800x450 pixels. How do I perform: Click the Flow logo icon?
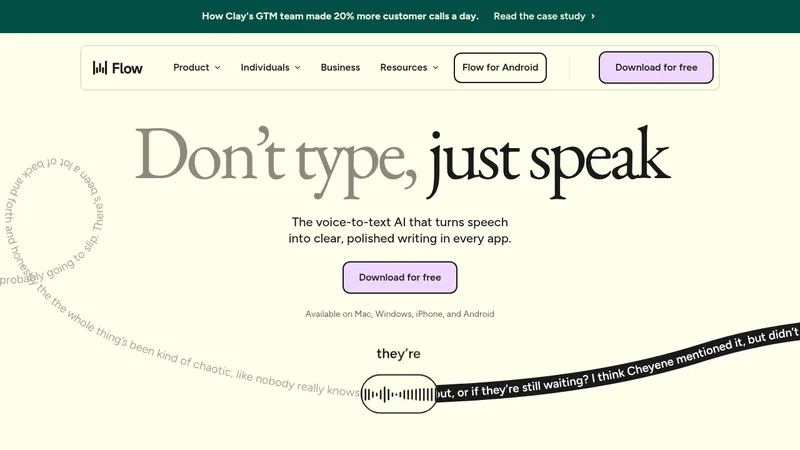pyautogui.click(x=100, y=67)
